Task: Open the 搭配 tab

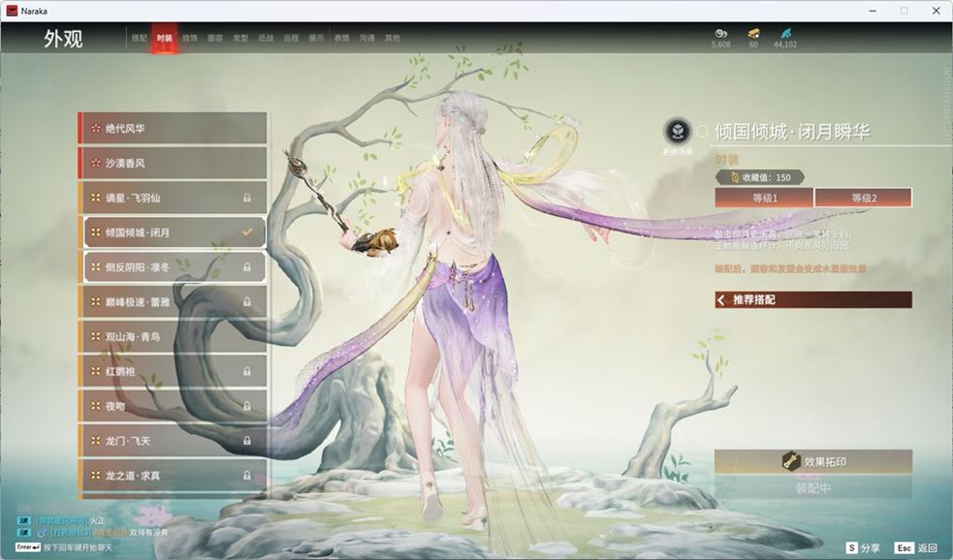Action: [140, 38]
